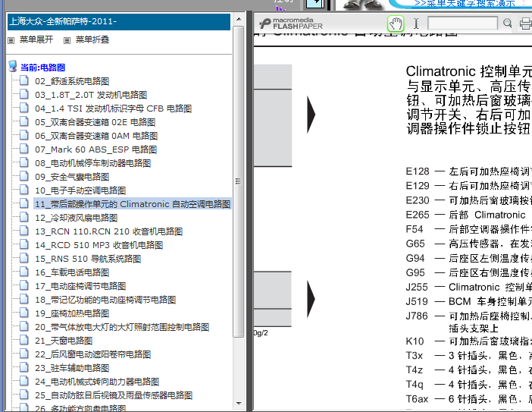Click the upper black arrow in diagram
The width and height of the screenshot is (532, 412).
(x=311, y=115)
